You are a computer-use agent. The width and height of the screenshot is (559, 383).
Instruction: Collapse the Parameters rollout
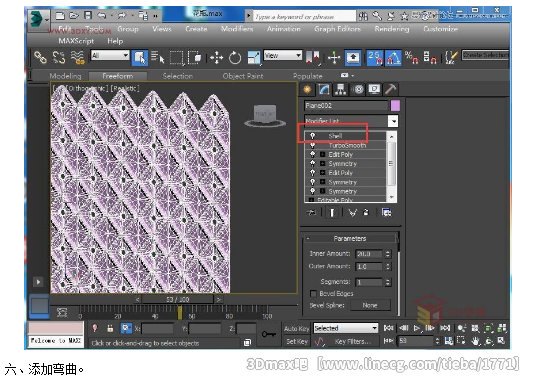click(350, 238)
